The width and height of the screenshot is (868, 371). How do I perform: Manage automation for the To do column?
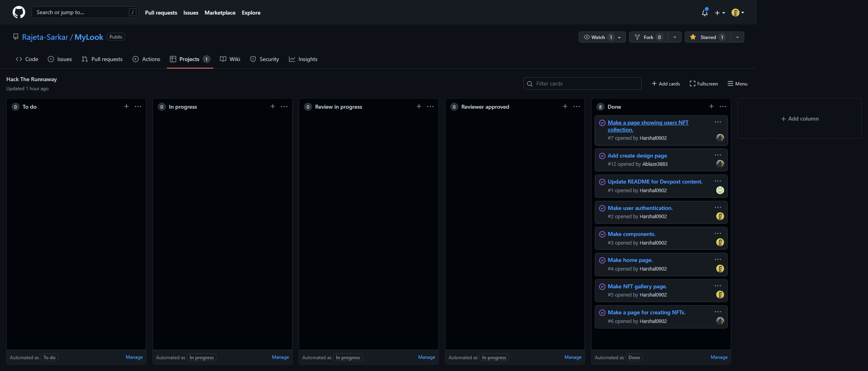click(134, 357)
